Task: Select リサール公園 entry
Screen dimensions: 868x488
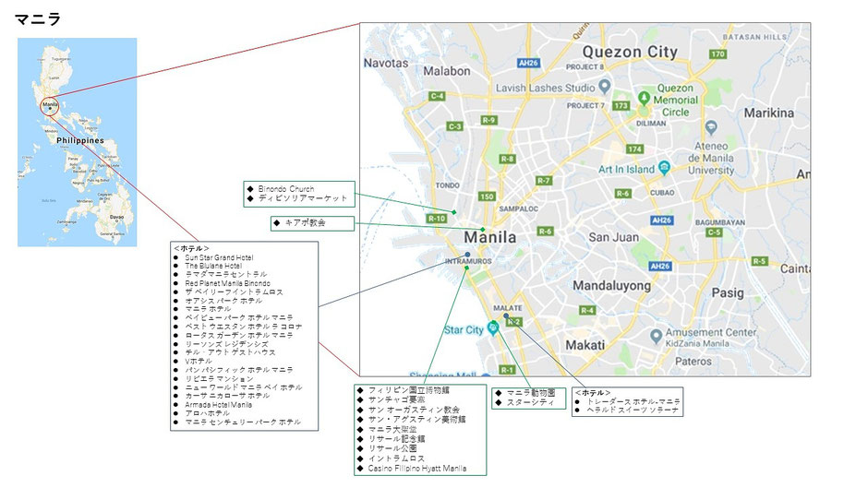Action: click(392, 448)
